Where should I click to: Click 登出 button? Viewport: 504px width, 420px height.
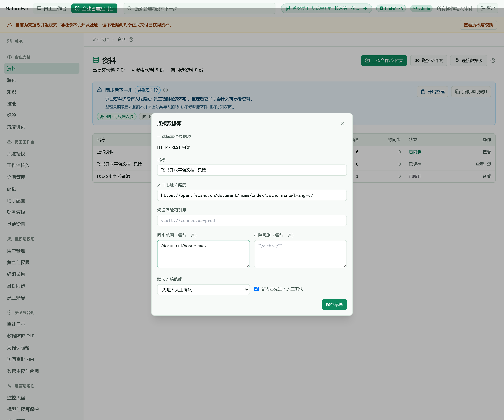pos(488,8)
